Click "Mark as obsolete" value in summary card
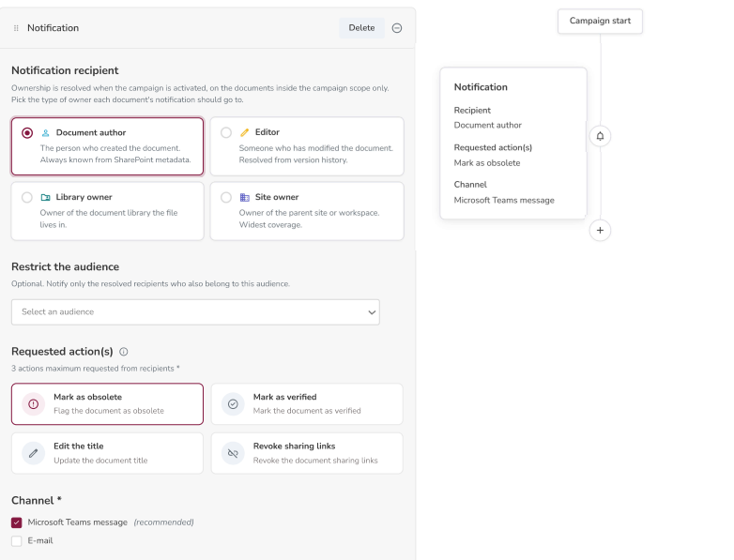The image size is (734, 560). pyautogui.click(x=487, y=163)
